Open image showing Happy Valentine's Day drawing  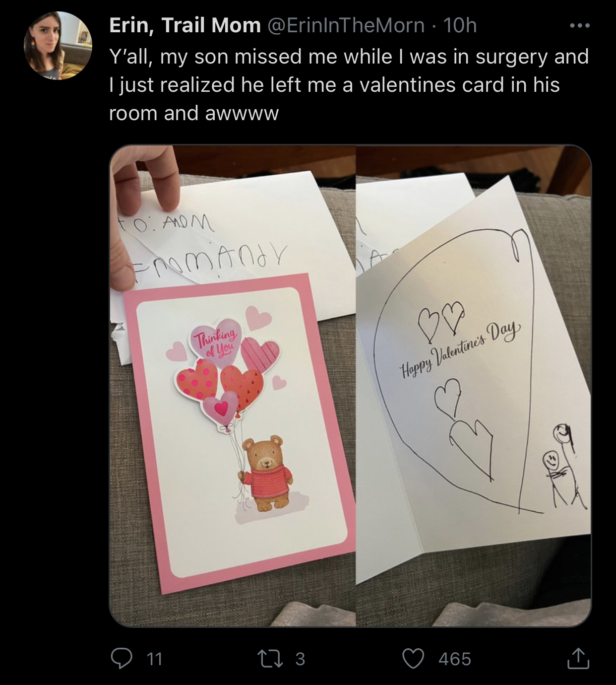474,386
